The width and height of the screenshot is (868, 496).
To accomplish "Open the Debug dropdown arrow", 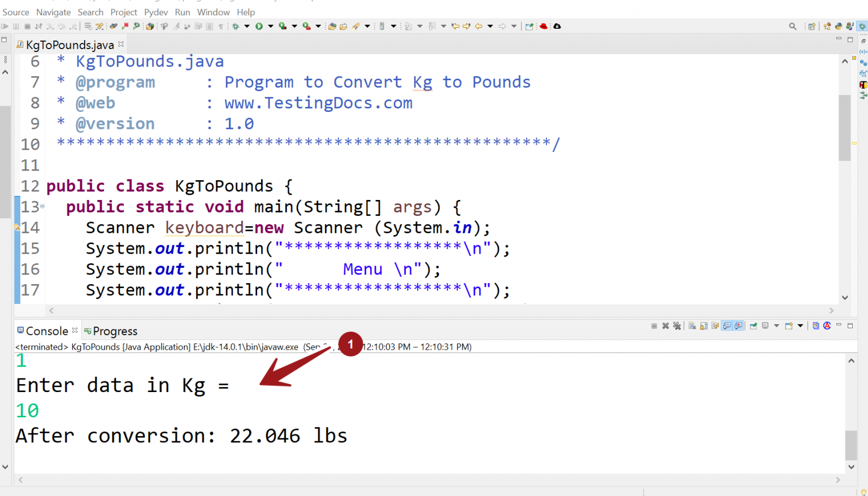I will 246,26.
